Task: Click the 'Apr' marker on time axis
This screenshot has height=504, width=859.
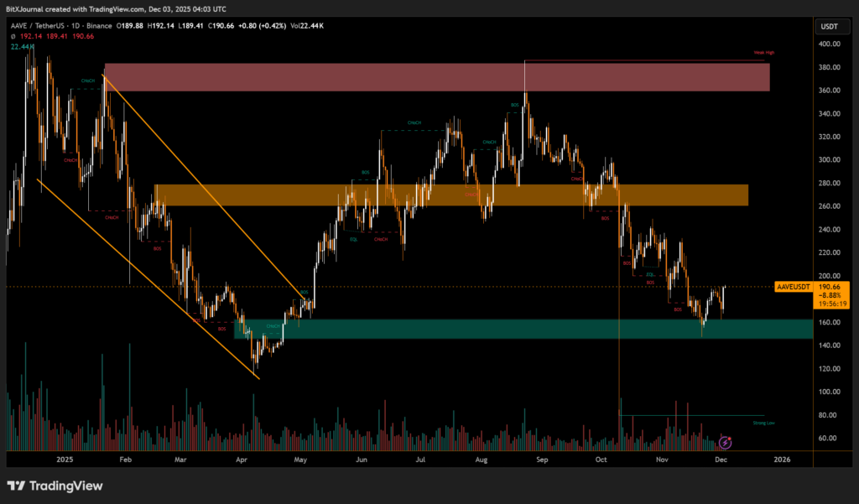Action: (242, 459)
